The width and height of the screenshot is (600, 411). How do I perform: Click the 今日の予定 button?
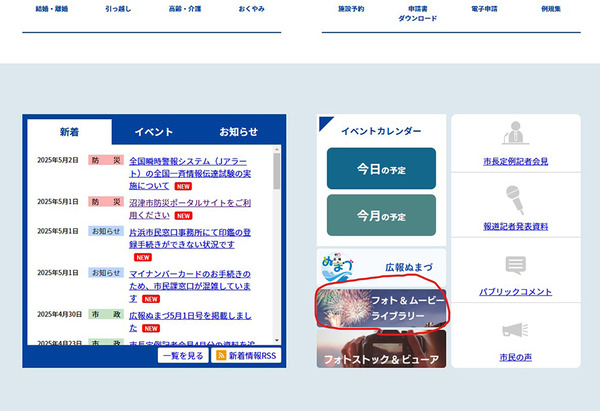click(x=381, y=168)
